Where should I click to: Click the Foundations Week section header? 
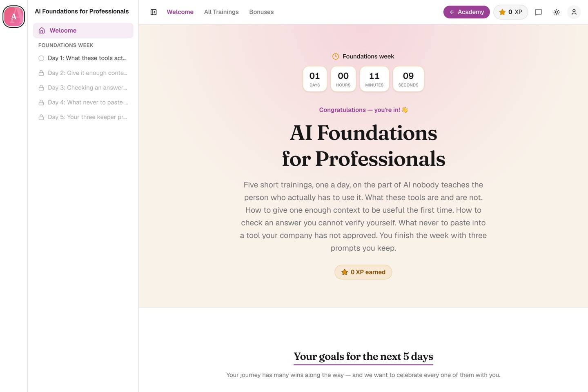pos(66,45)
